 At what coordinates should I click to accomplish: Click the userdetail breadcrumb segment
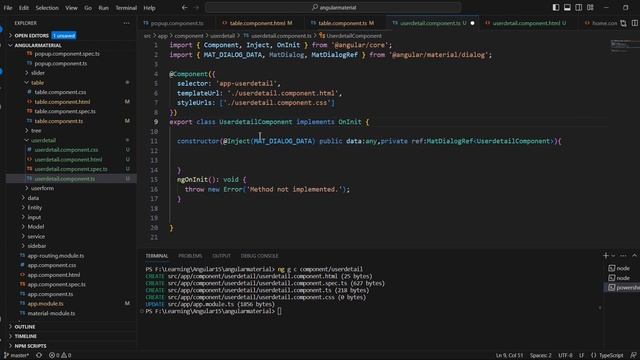tap(222, 36)
